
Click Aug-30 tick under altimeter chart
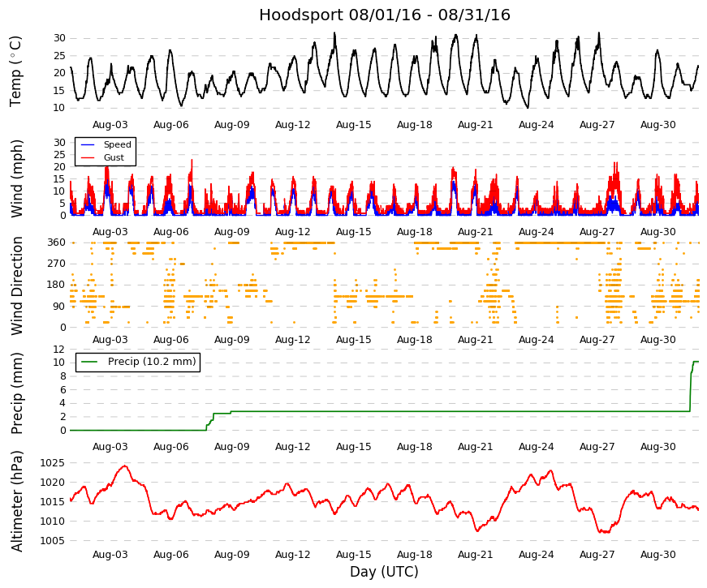(657, 555)
